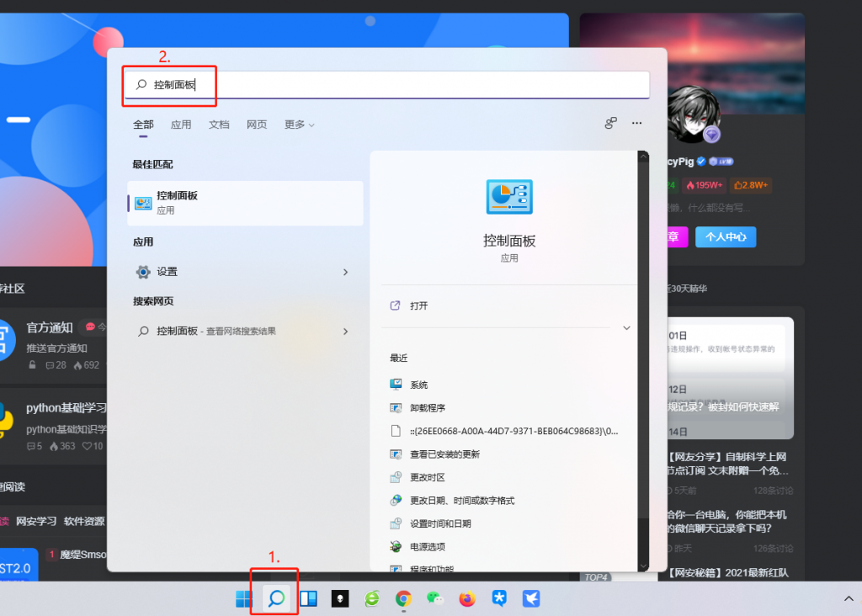This screenshot has width=862, height=616.
Task: Select the 全部 search tab
Action: tap(143, 125)
